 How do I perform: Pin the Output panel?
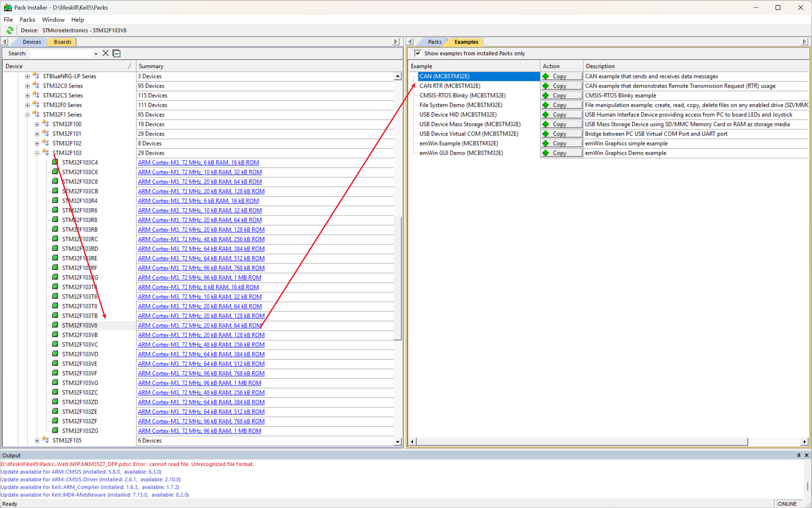click(x=799, y=455)
